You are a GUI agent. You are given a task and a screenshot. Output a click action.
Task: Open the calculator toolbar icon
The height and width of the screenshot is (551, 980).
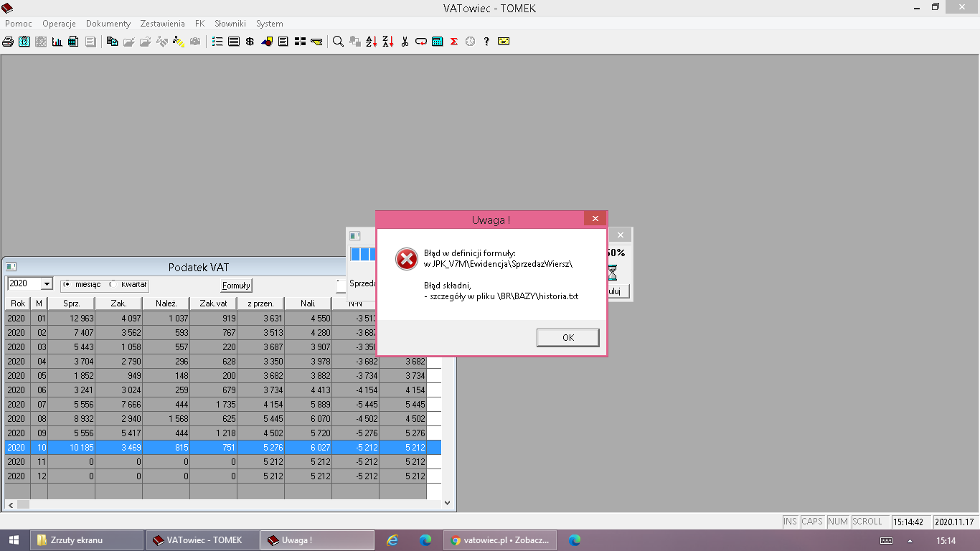click(x=438, y=42)
